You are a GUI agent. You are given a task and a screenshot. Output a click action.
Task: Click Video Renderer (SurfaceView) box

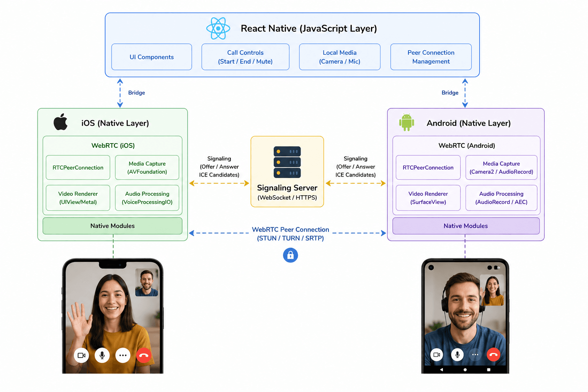pos(428,198)
